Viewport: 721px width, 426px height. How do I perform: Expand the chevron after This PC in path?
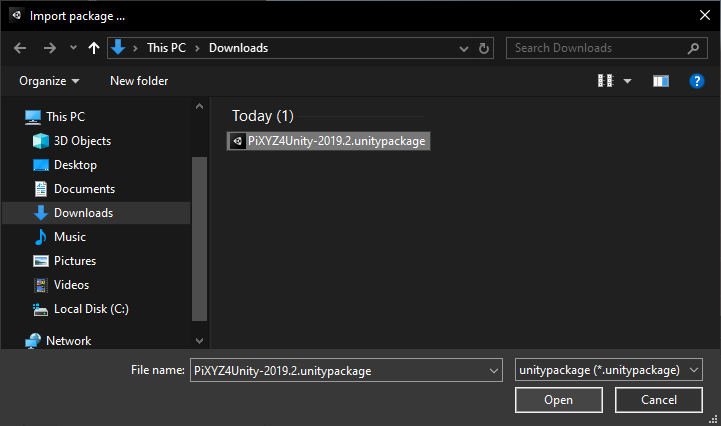click(197, 48)
